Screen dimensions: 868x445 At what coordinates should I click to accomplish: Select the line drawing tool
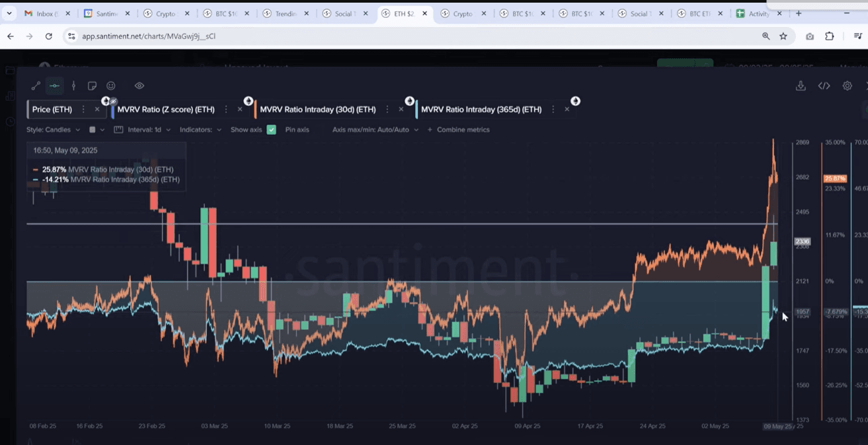36,85
